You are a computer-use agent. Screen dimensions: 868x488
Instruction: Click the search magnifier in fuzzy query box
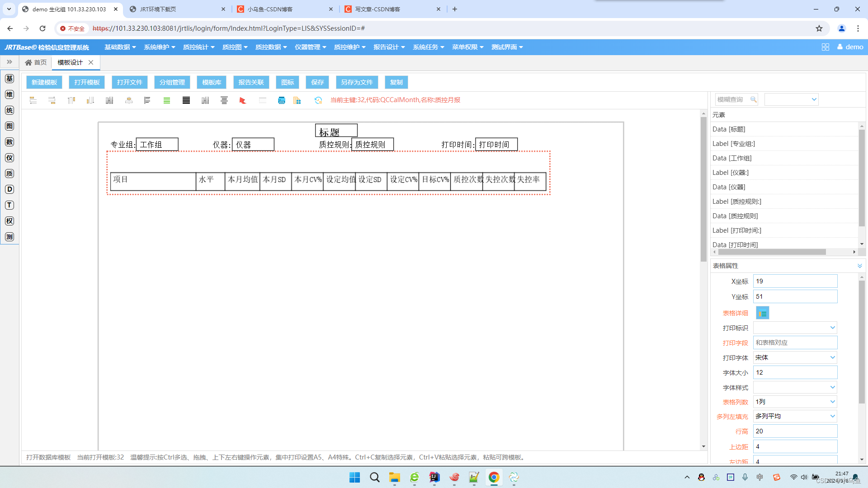tap(753, 99)
